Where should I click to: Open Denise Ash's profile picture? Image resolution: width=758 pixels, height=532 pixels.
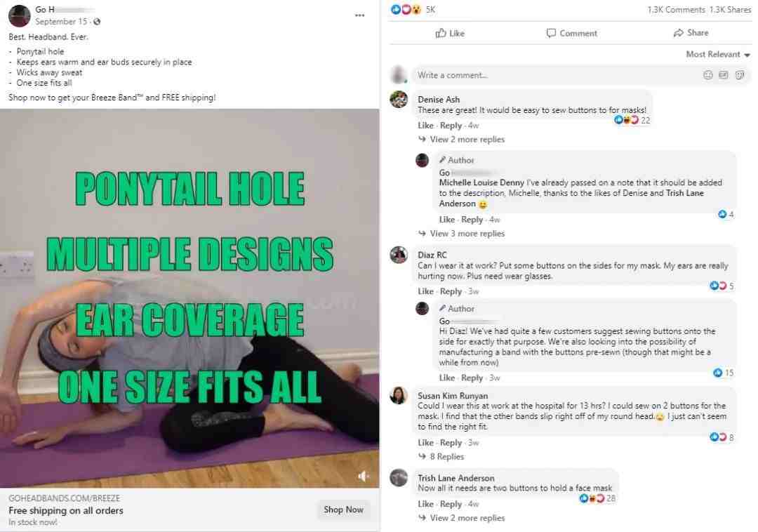399,100
